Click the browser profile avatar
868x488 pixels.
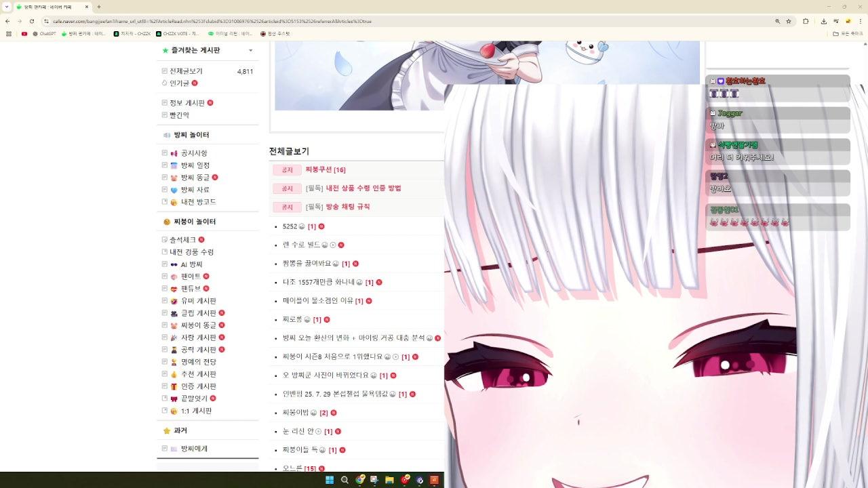click(x=848, y=21)
